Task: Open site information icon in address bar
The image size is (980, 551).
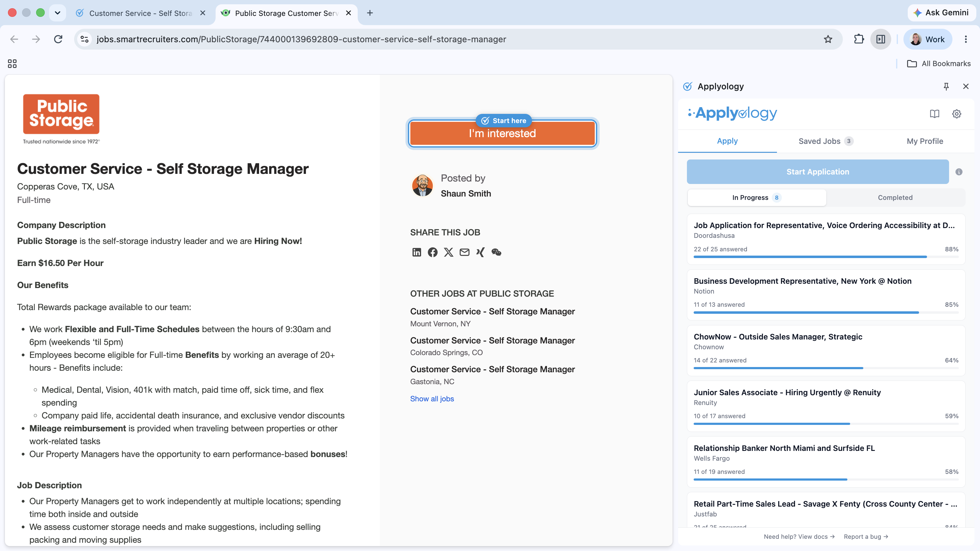Action: coord(85,39)
